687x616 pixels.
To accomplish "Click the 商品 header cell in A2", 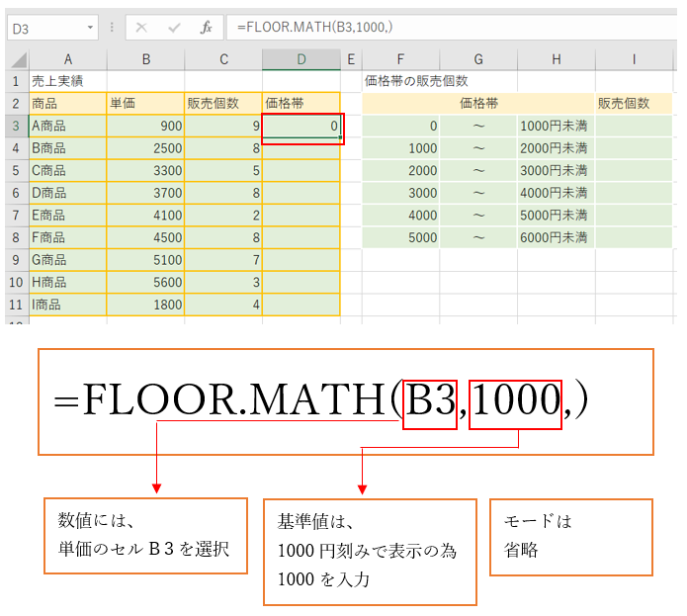I will (x=67, y=103).
